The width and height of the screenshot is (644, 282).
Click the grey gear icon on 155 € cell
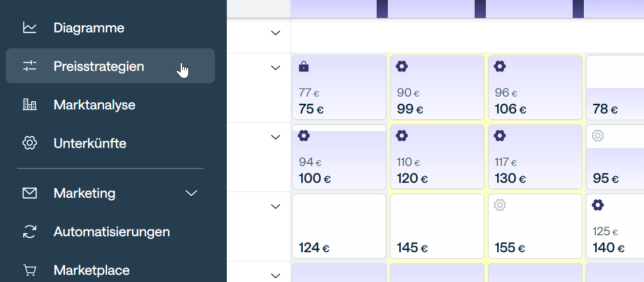tap(500, 205)
